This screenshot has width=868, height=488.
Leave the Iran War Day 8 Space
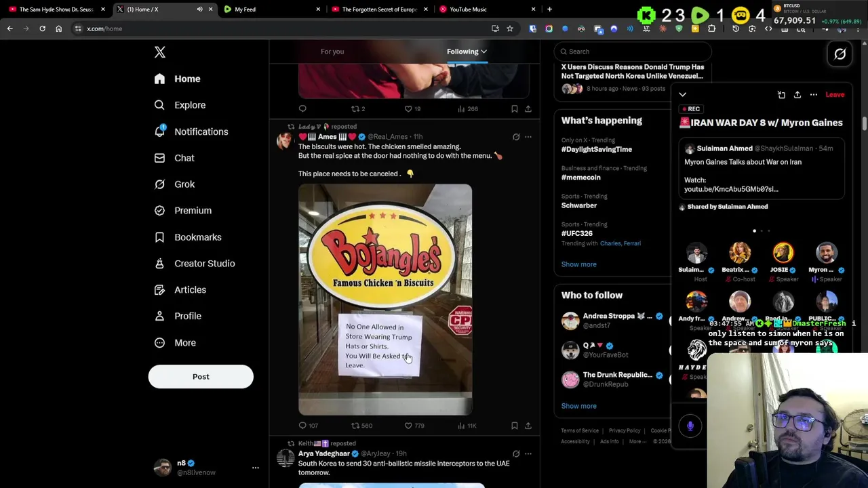click(835, 95)
